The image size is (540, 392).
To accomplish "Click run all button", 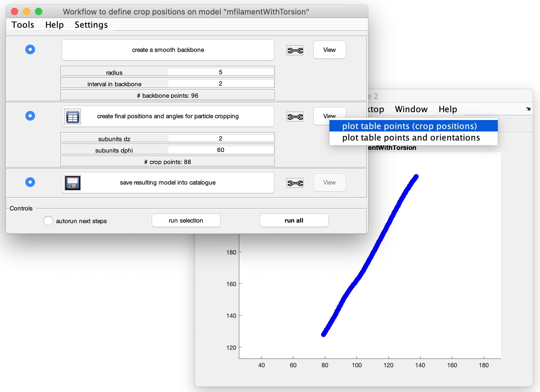I will tap(294, 220).
